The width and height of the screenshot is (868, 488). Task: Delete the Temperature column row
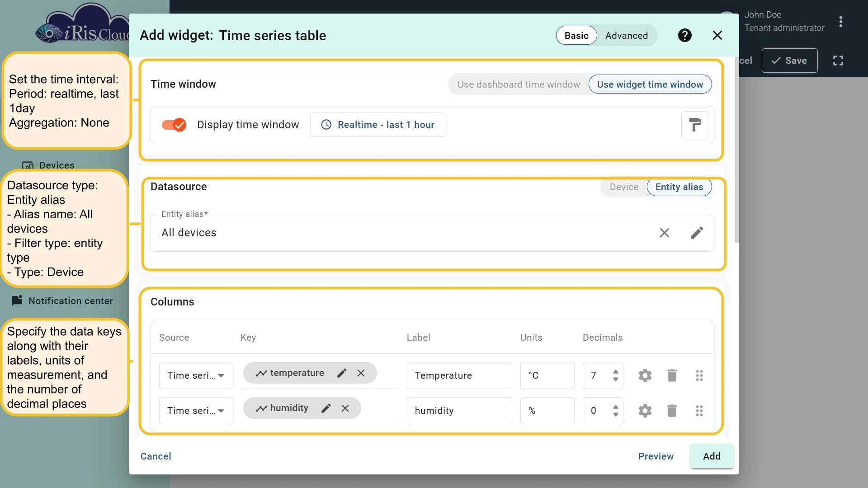pyautogui.click(x=672, y=375)
